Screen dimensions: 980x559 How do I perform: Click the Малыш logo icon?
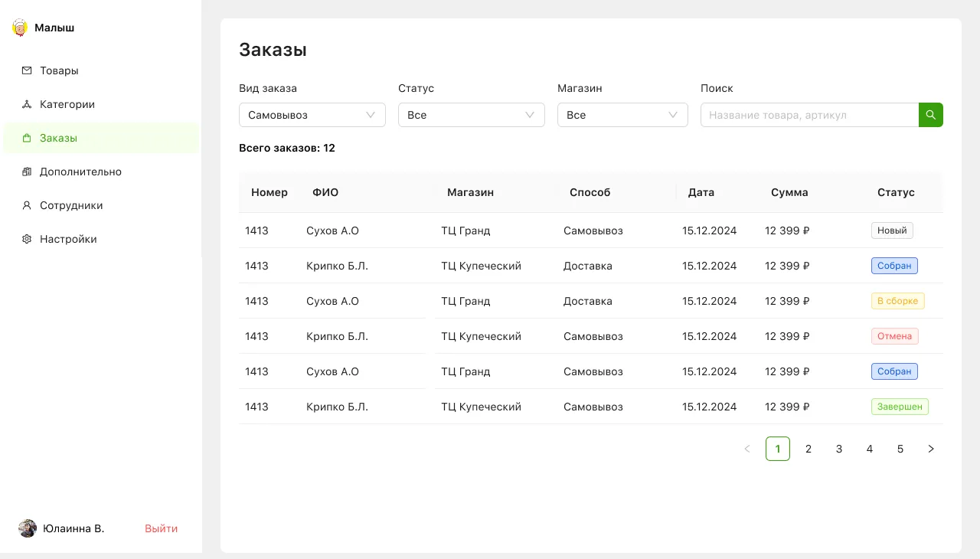click(x=19, y=28)
